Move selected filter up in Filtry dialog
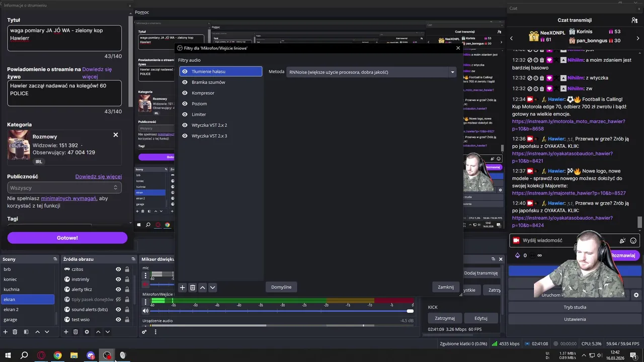The height and width of the screenshot is (362, 644). [202, 288]
